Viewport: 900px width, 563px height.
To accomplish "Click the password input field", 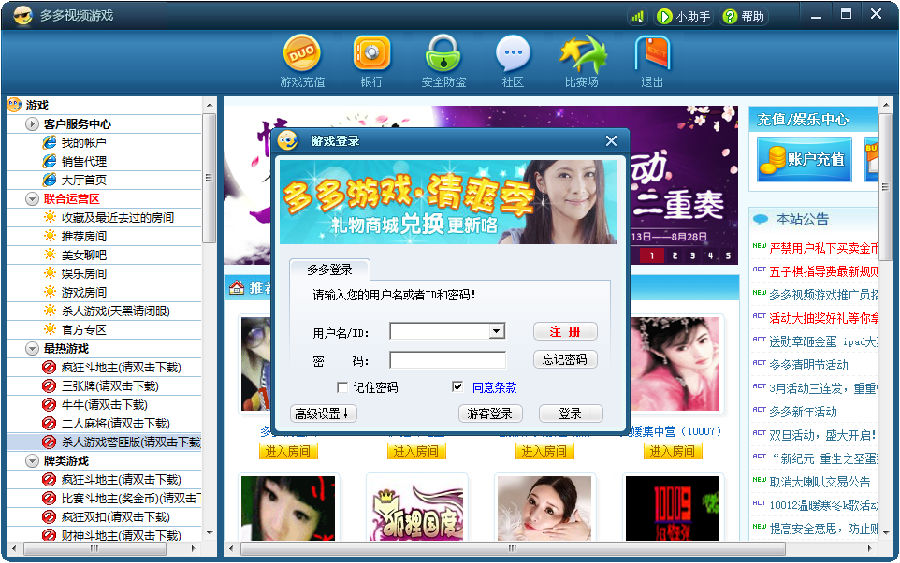I will click(x=447, y=360).
